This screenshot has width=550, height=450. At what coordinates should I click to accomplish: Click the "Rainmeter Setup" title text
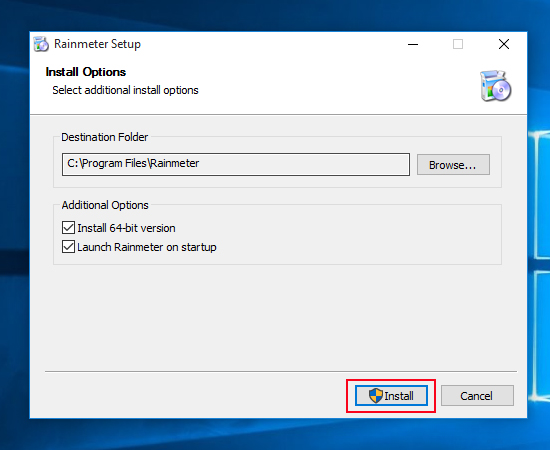[x=97, y=44]
